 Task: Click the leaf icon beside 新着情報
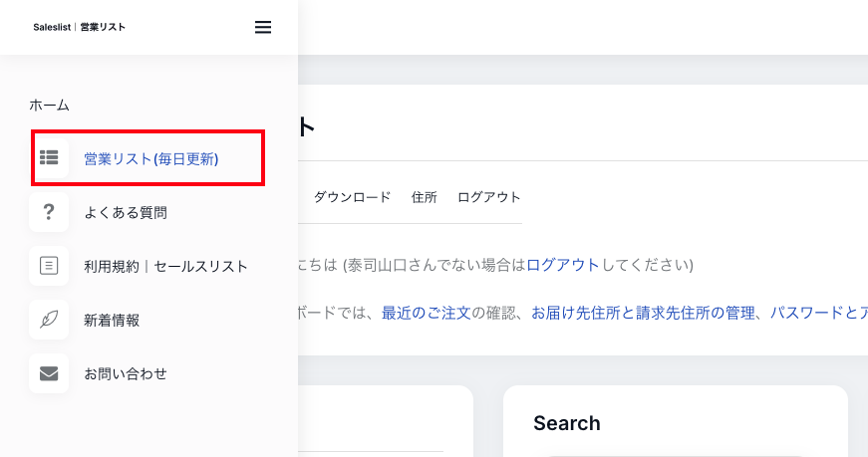point(49,320)
